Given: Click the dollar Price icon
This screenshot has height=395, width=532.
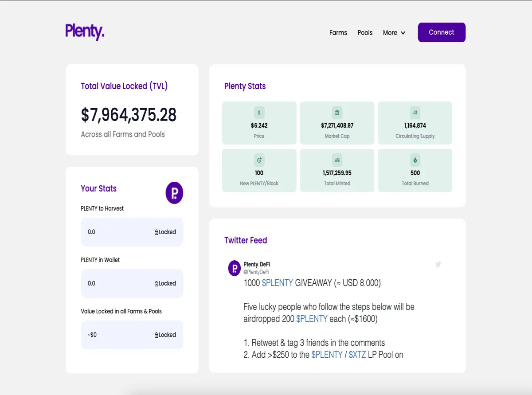Looking at the screenshot, I should tap(259, 113).
